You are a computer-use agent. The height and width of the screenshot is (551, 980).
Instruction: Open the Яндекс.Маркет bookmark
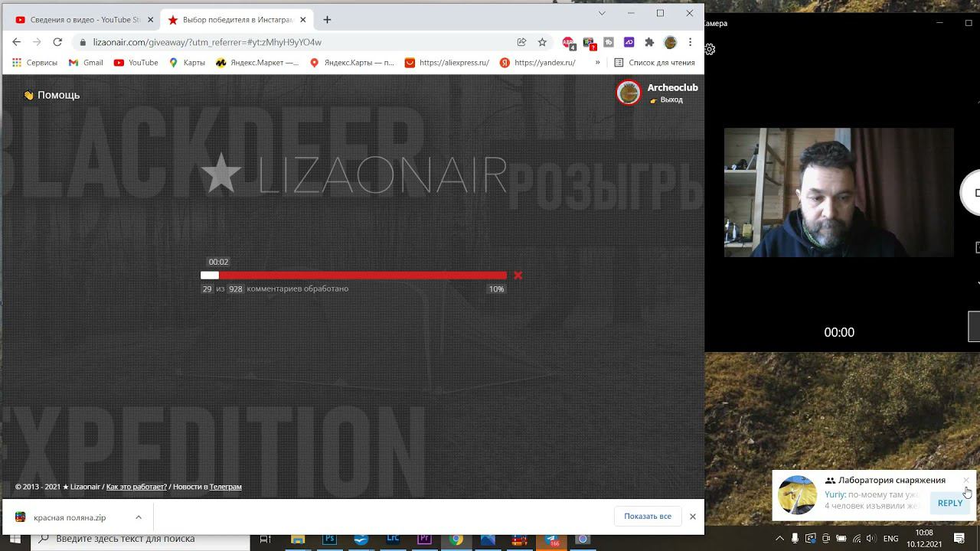tap(257, 63)
